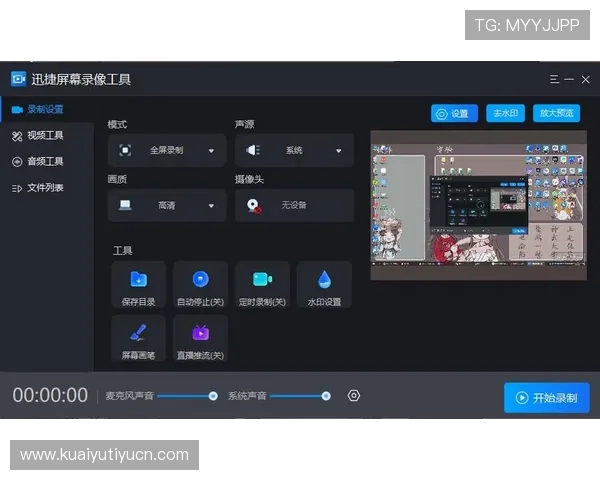Image resolution: width=600 pixels, height=480 pixels.
Task: Click the 去水印 button
Action: (x=505, y=113)
